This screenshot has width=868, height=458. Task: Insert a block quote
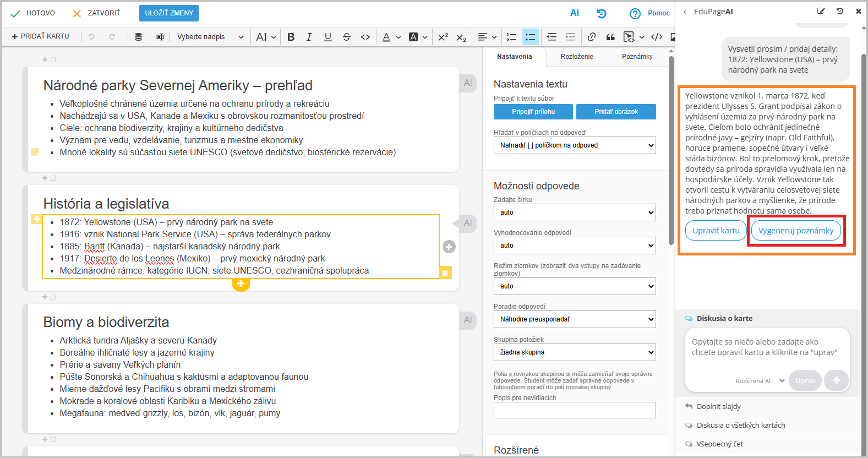coord(610,37)
